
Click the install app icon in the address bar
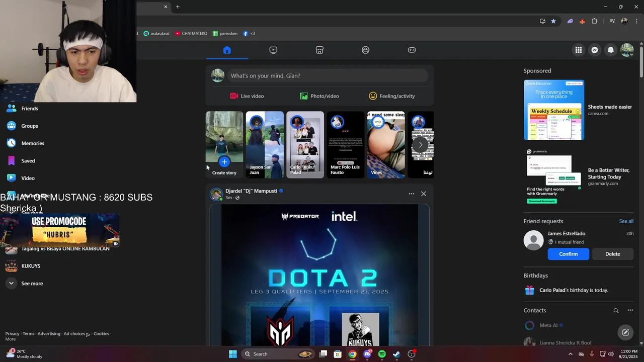pos(542,21)
